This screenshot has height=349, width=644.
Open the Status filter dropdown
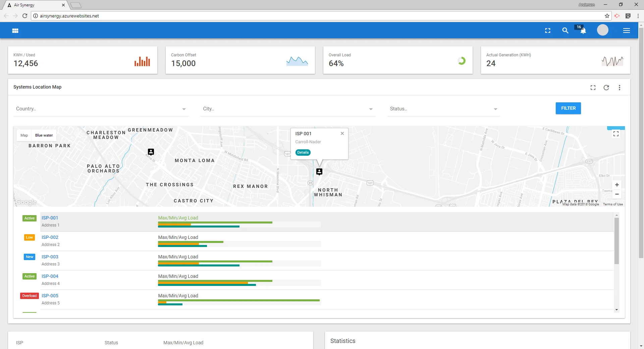(443, 109)
